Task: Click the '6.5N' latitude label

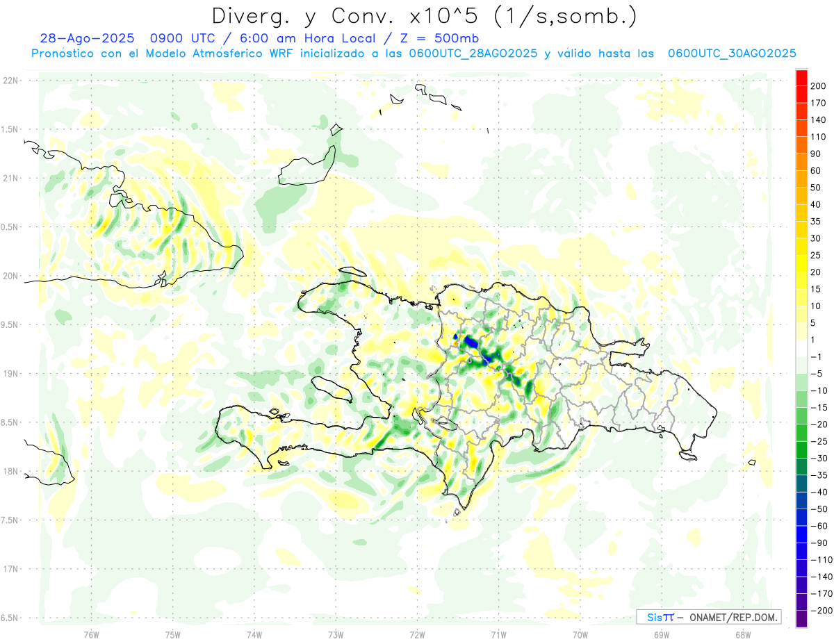Action: tap(10, 618)
